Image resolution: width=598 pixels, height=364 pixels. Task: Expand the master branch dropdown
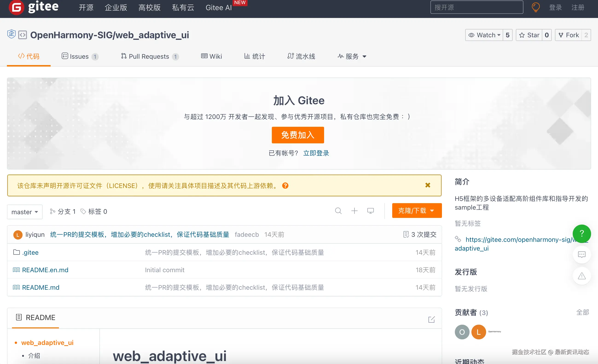(24, 212)
